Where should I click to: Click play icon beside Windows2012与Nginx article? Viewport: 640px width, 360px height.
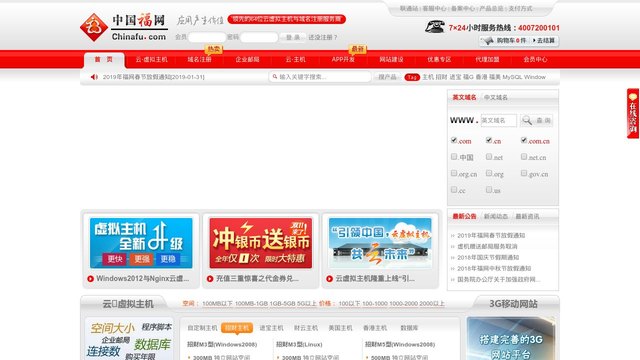tap(91, 279)
